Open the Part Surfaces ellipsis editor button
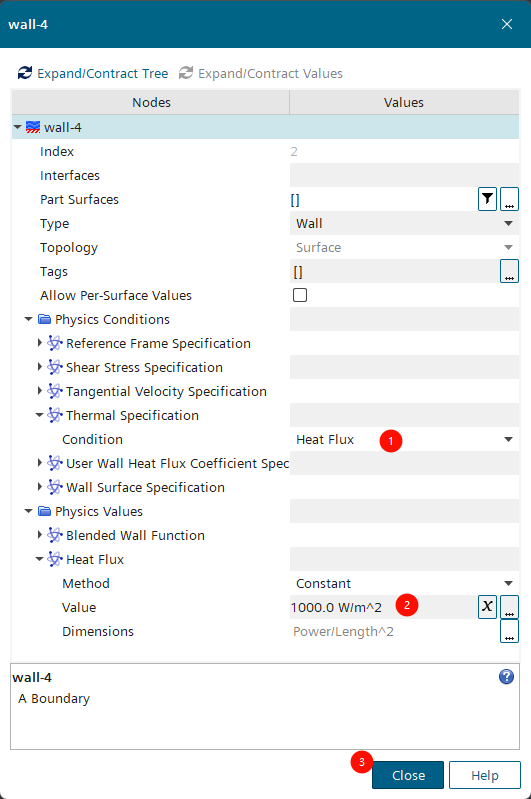This screenshot has width=531, height=799. [509, 199]
